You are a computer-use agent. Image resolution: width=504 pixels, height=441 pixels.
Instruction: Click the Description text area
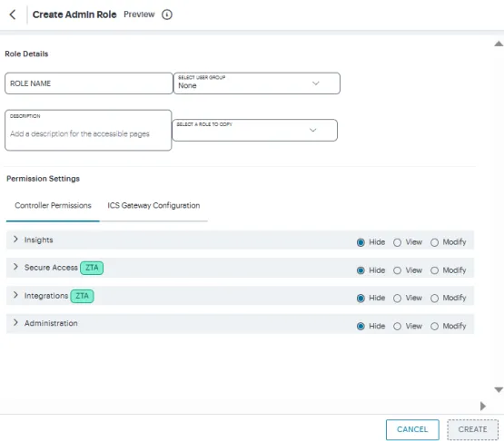click(88, 130)
